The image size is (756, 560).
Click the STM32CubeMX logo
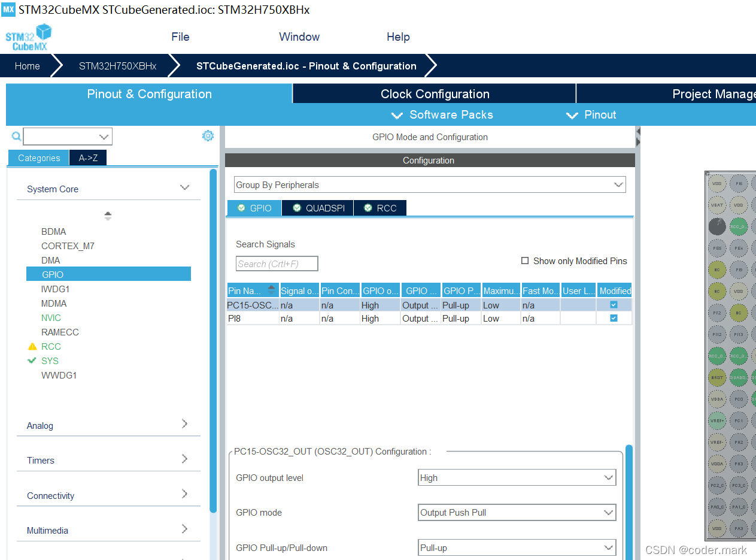pos(28,37)
